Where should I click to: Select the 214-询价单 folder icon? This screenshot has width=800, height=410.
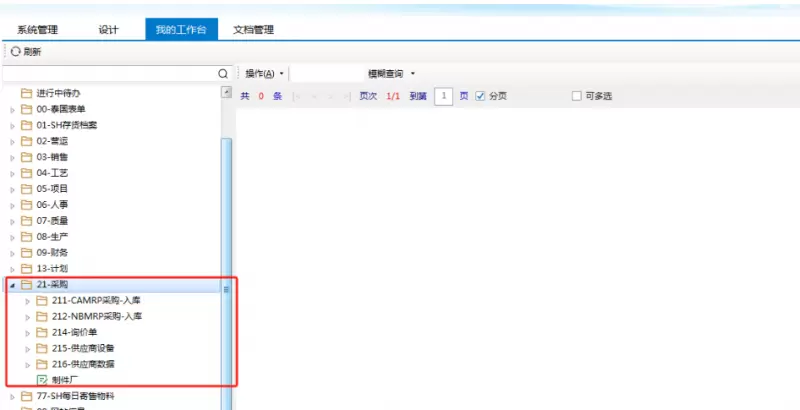(x=42, y=332)
